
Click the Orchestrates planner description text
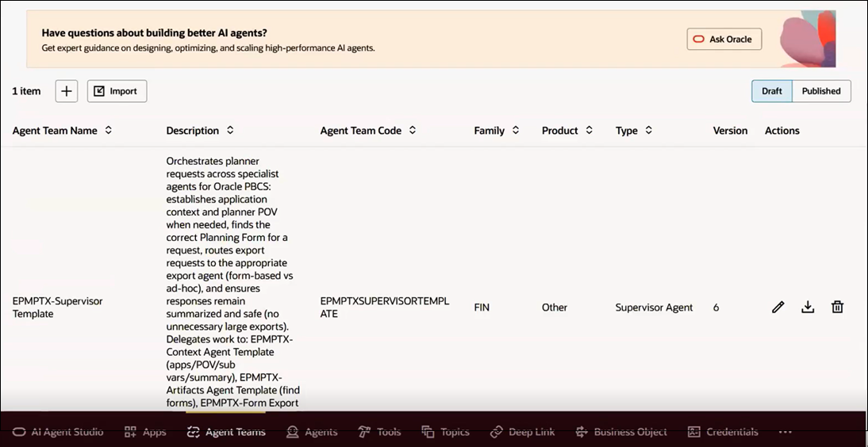point(232,282)
